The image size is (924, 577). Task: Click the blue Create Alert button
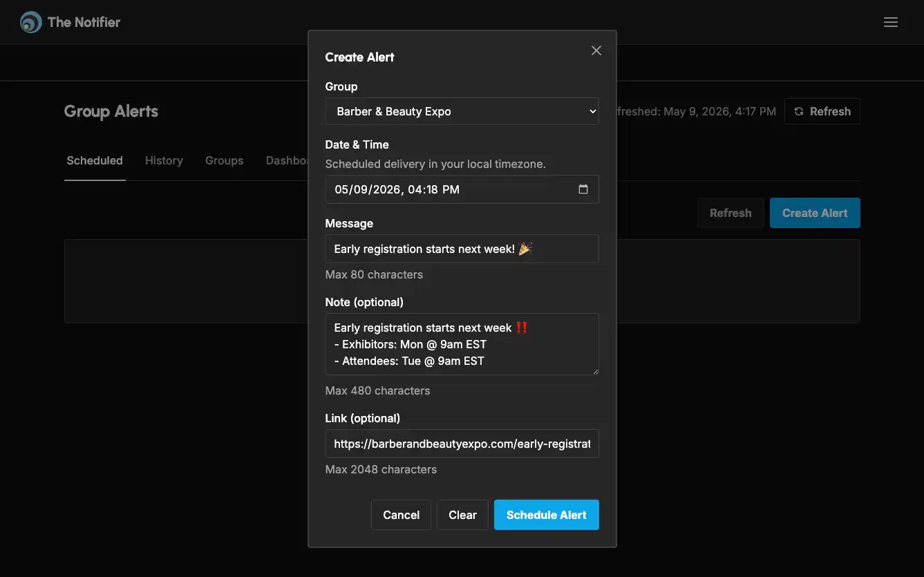point(815,213)
